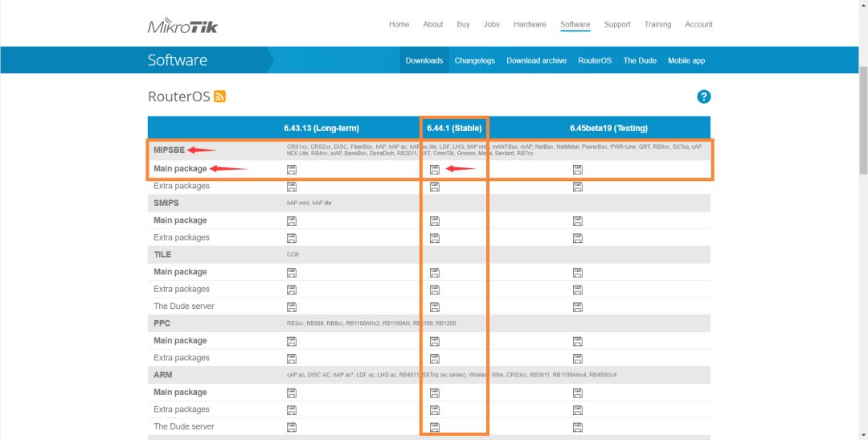Open The Dude tab in blue bar
The image size is (868, 440).
tap(640, 60)
